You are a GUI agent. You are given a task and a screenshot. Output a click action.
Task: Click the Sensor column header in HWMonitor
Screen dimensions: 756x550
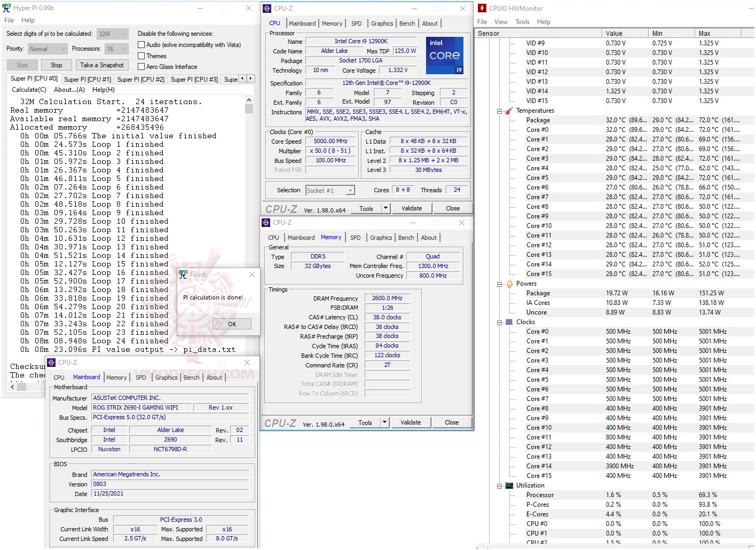coord(538,33)
